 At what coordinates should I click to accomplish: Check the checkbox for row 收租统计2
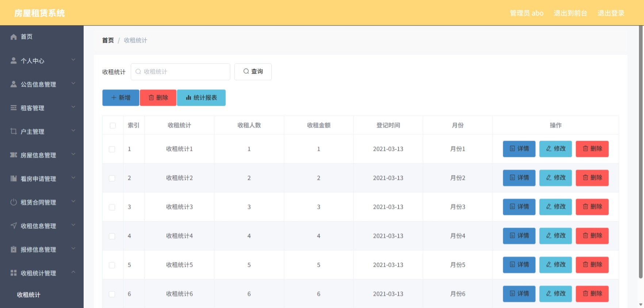click(112, 178)
